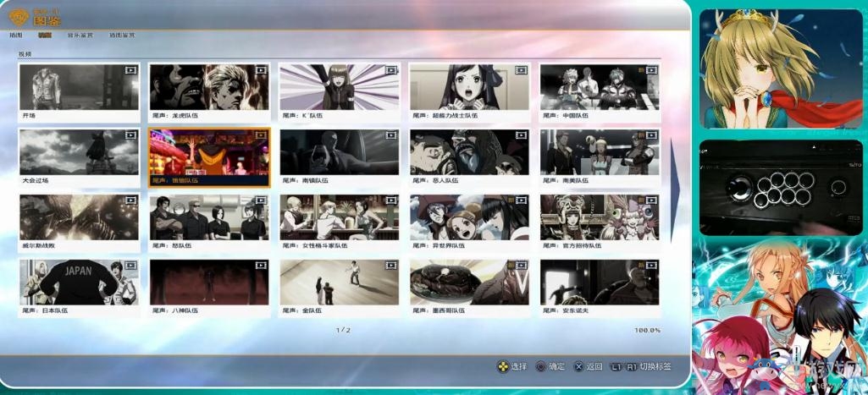Click play icon on 尾声:日本队伍 card
This screenshot has width=868, height=395.
[x=130, y=266]
